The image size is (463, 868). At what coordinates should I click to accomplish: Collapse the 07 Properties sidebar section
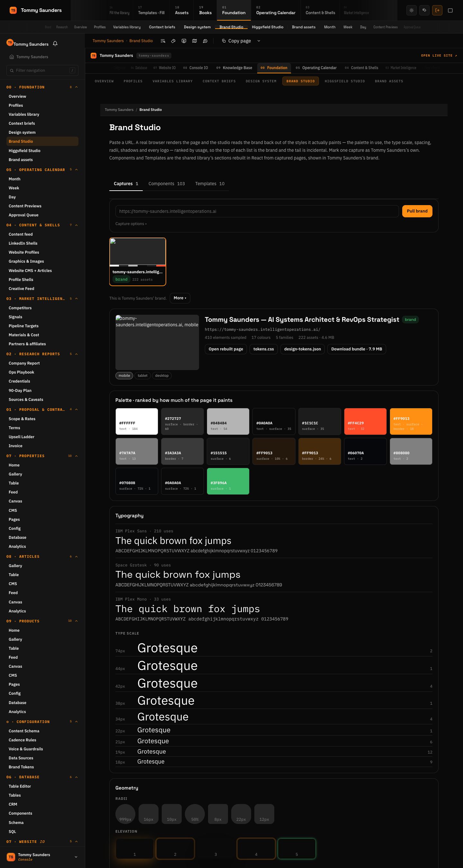click(77, 456)
